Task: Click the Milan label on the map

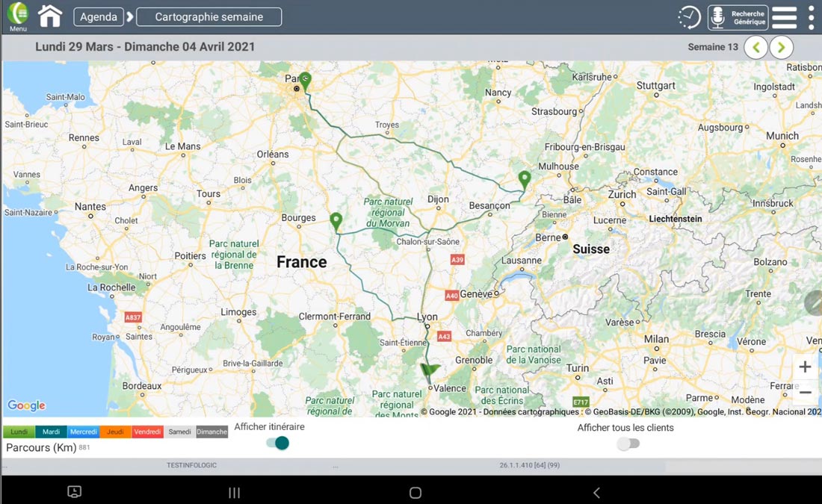Action: coord(656,339)
